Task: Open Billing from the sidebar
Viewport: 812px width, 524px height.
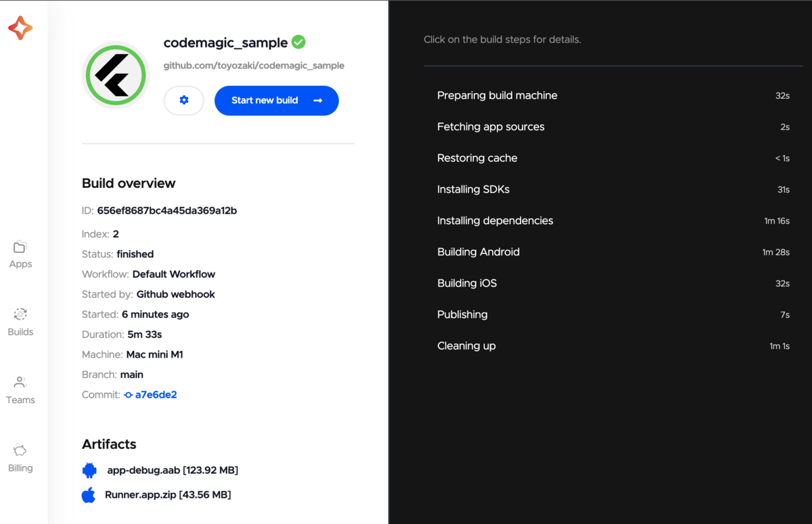Action: pyautogui.click(x=20, y=458)
